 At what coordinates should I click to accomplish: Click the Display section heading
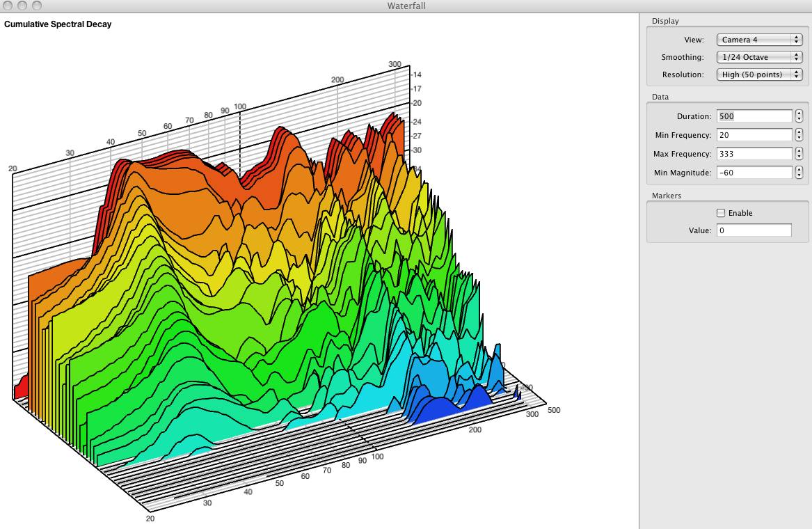[x=665, y=22]
